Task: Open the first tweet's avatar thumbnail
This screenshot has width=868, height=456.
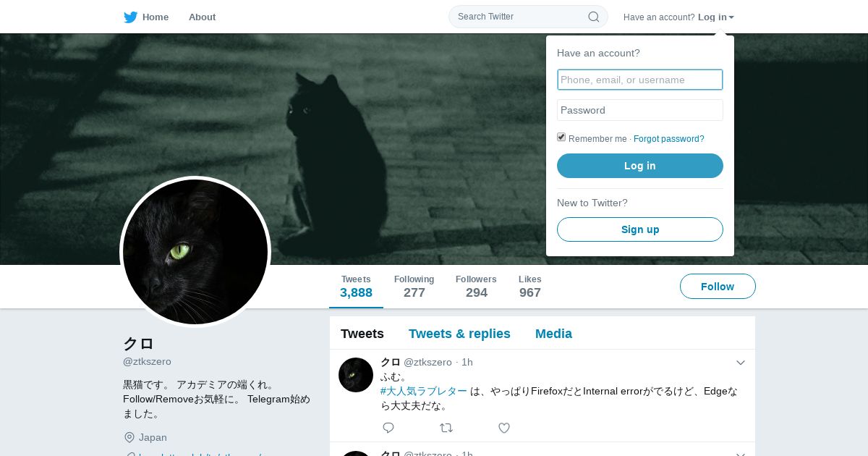Action: (x=356, y=375)
